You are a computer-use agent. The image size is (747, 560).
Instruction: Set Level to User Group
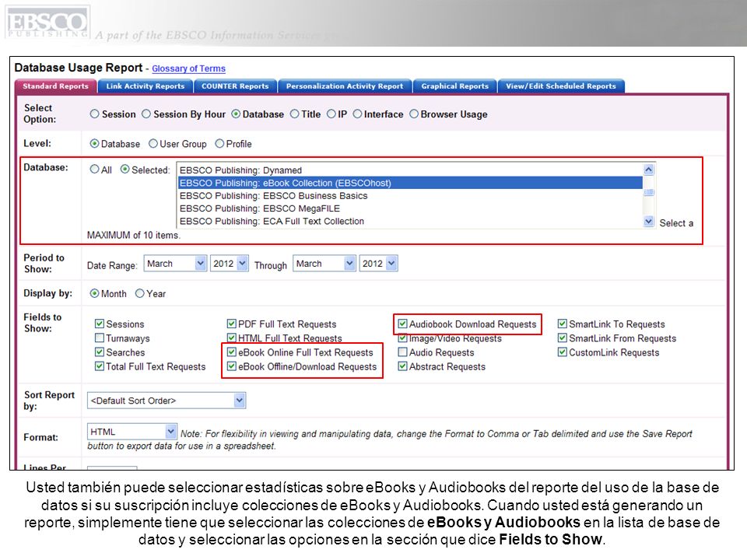coord(153,144)
